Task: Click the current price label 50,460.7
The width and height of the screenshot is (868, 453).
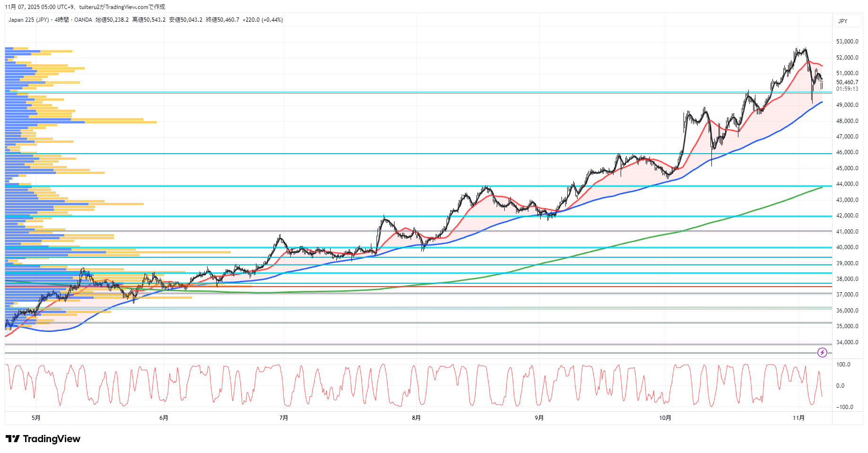Action: [847, 82]
